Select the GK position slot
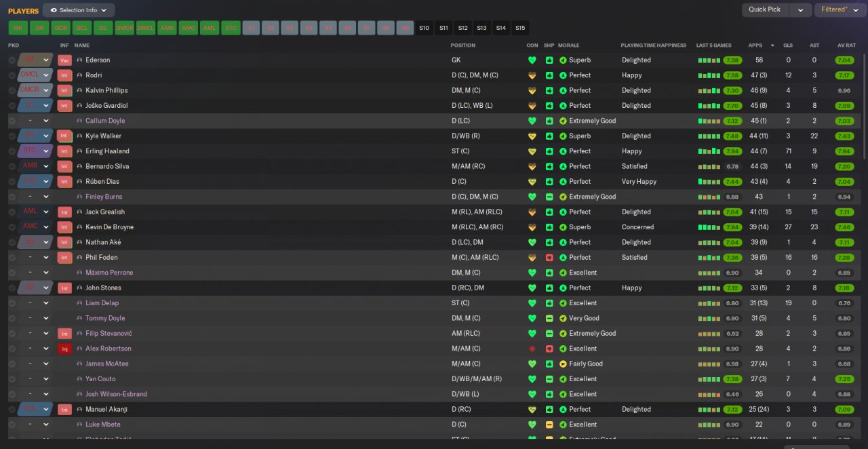Viewport: 868px width, 449px height. pyautogui.click(x=18, y=28)
